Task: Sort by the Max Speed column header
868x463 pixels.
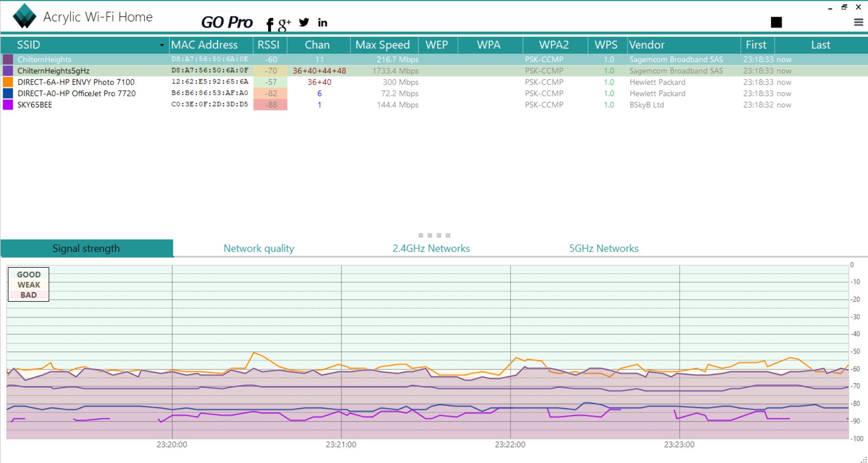Action: point(382,45)
